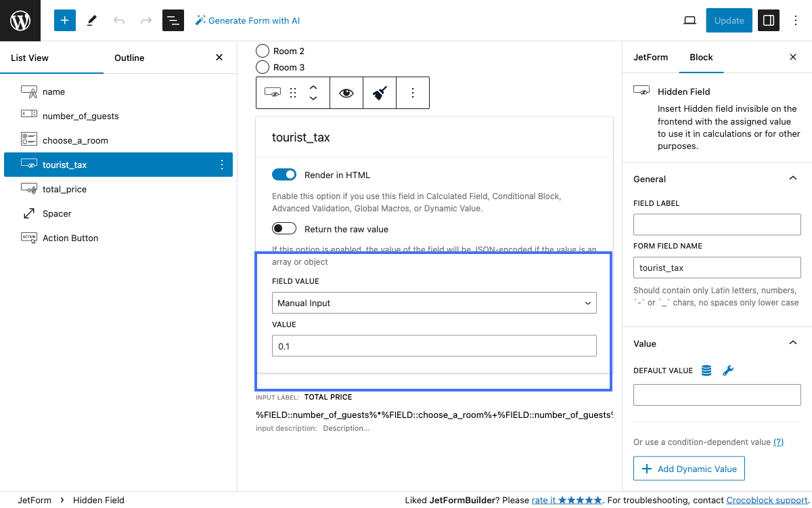Click the Generate Form with AI link
The height and width of the screenshot is (508, 812).
click(248, 20)
